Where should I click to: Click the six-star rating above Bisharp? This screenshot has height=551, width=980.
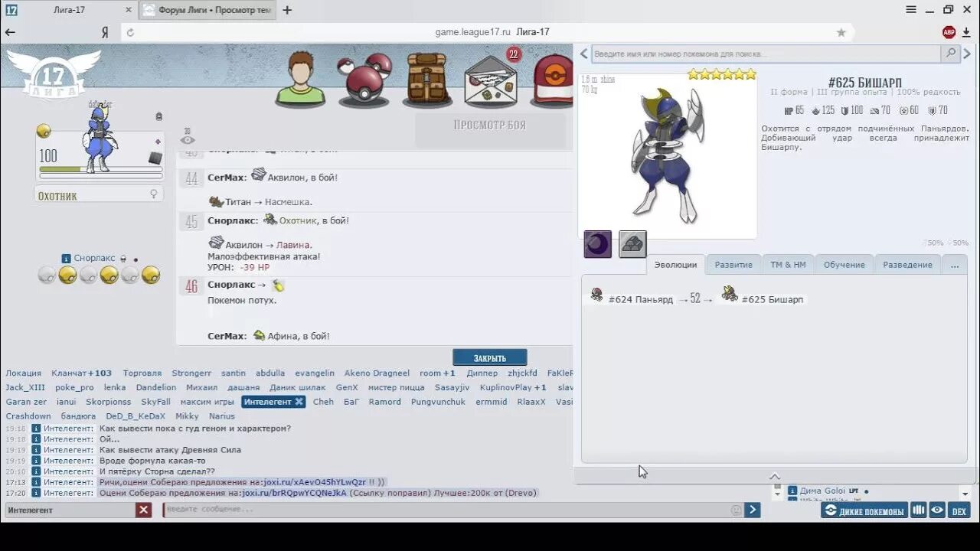722,74
